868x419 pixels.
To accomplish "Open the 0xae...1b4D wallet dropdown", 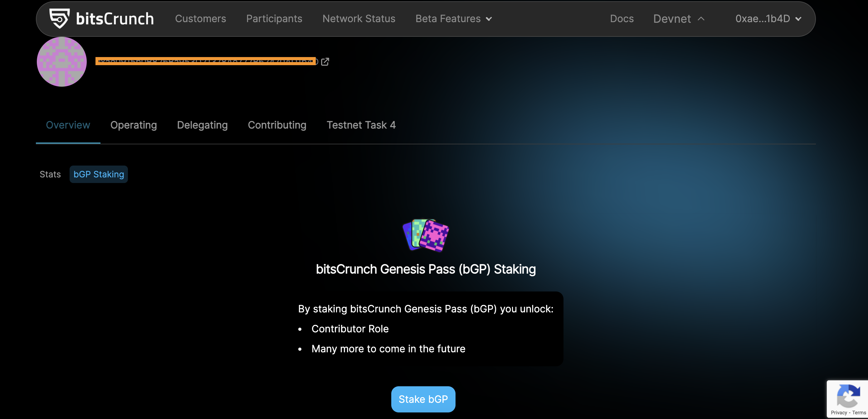I will pyautogui.click(x=768, y=18).
